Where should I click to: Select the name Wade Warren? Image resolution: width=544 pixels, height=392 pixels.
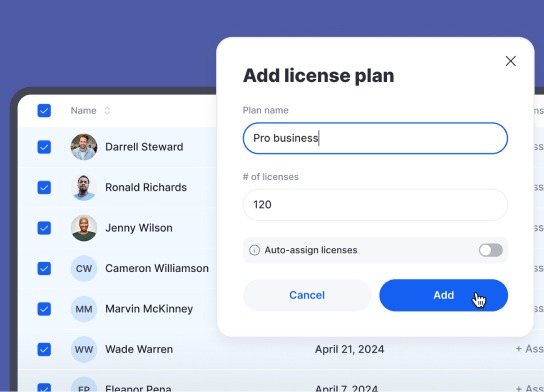(139, 349)
